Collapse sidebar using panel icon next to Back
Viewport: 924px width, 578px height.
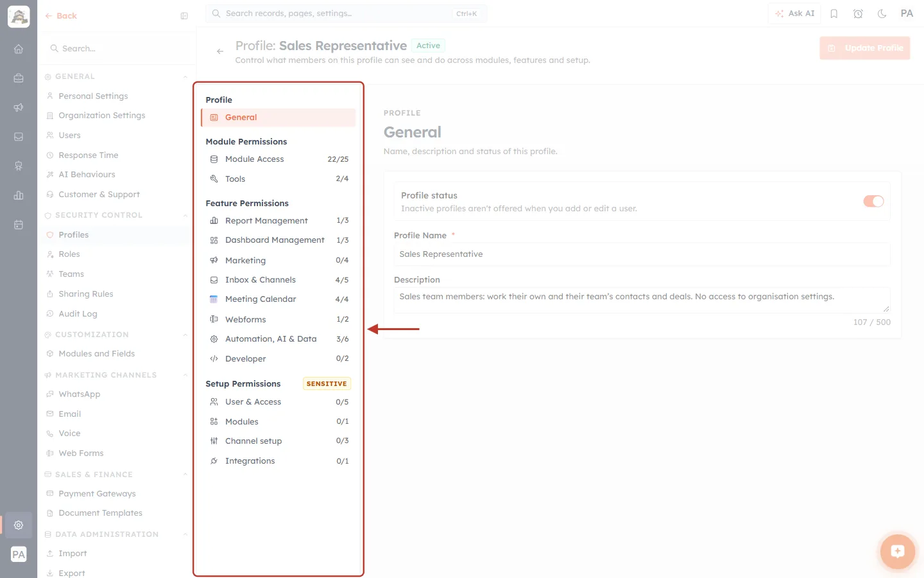184,16
